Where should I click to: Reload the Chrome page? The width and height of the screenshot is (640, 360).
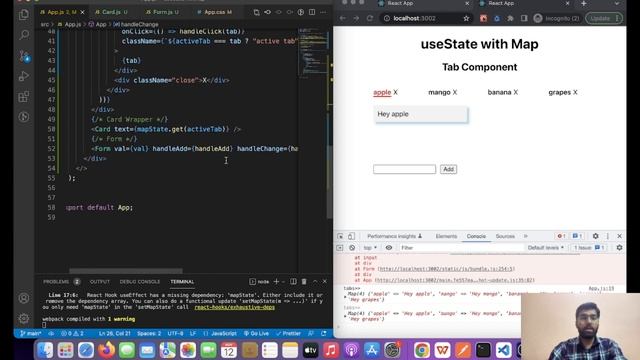tap(370, 18)
